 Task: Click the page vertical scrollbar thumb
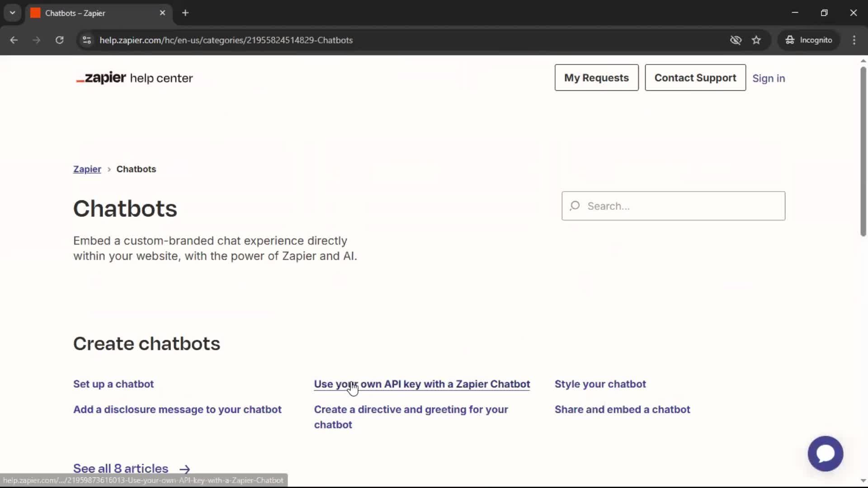(x=863, y=151)
